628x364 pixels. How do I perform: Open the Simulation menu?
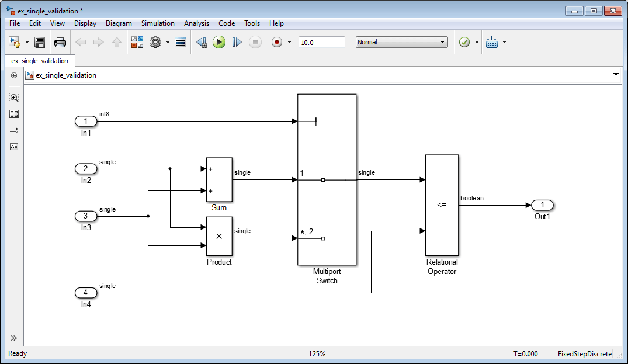point(158,23)
